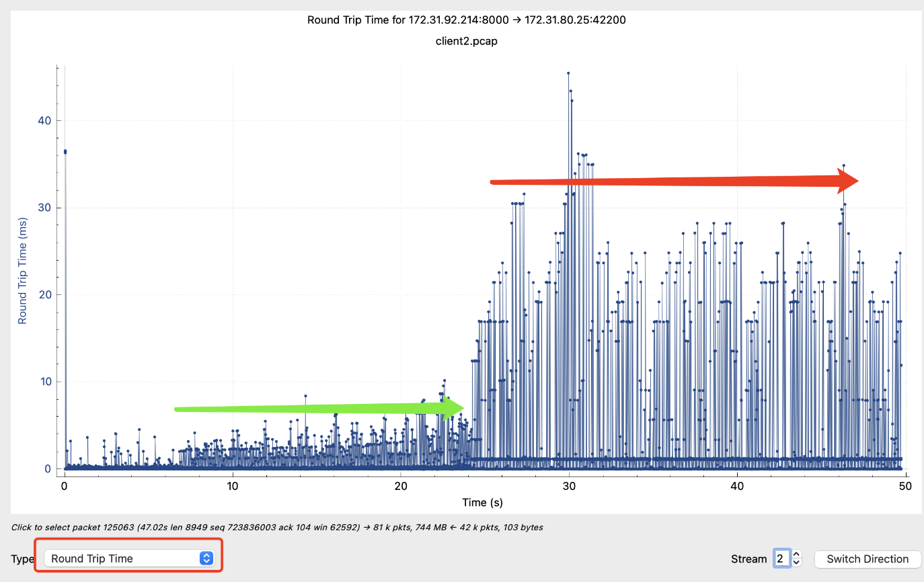924x582 pixels.
Task: Click the packet status hint text below the graph
Action: point(277,528)
